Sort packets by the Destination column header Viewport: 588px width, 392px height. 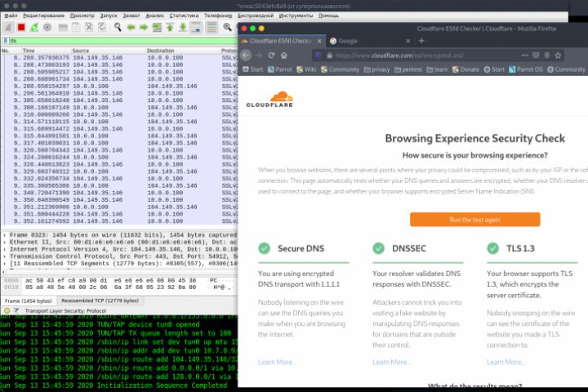(x=161, y=51)
